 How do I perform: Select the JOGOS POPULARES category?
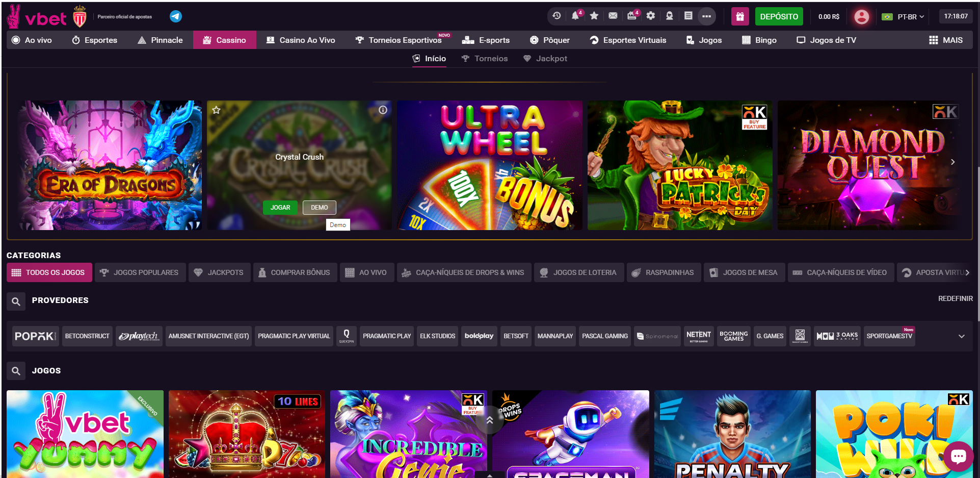[x=139, y=272]
